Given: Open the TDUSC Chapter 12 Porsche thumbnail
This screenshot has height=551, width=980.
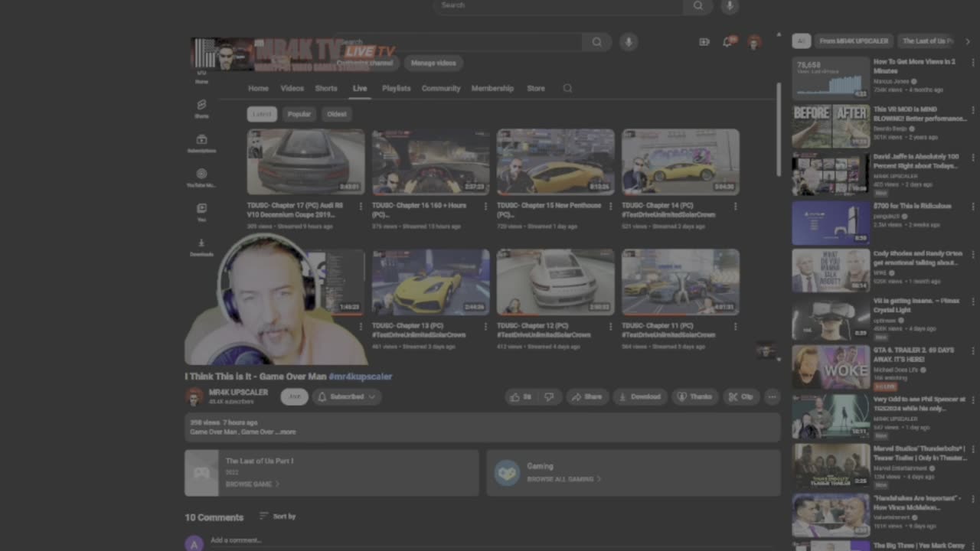Looking at the screenshot, I should click(556, 282).
